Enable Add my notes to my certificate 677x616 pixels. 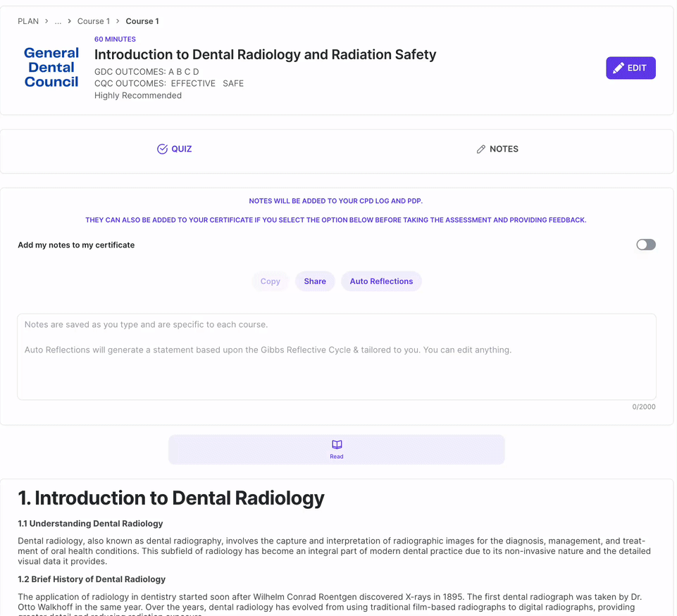[x=645, y=245]
